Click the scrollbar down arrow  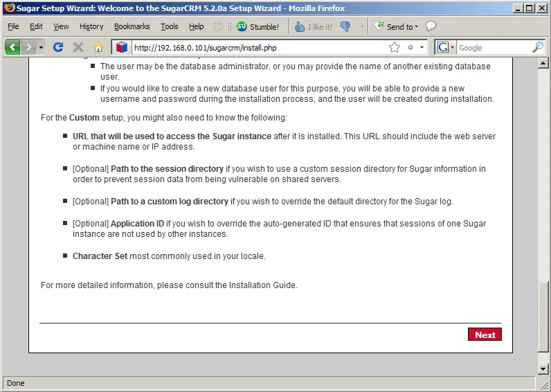pos(543,368)
